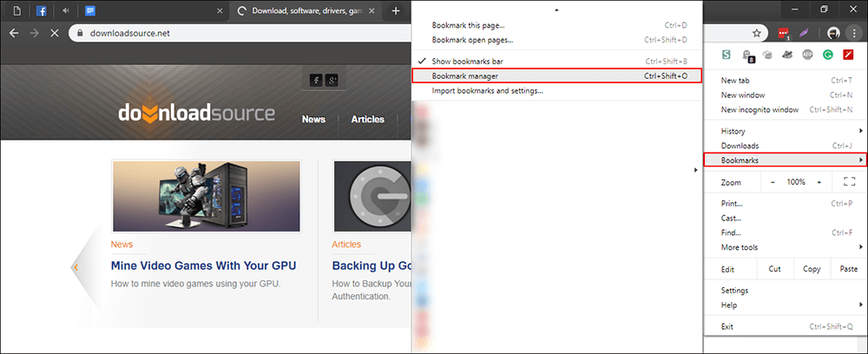Click the three-dot Chrome menu button

(854, 33)
